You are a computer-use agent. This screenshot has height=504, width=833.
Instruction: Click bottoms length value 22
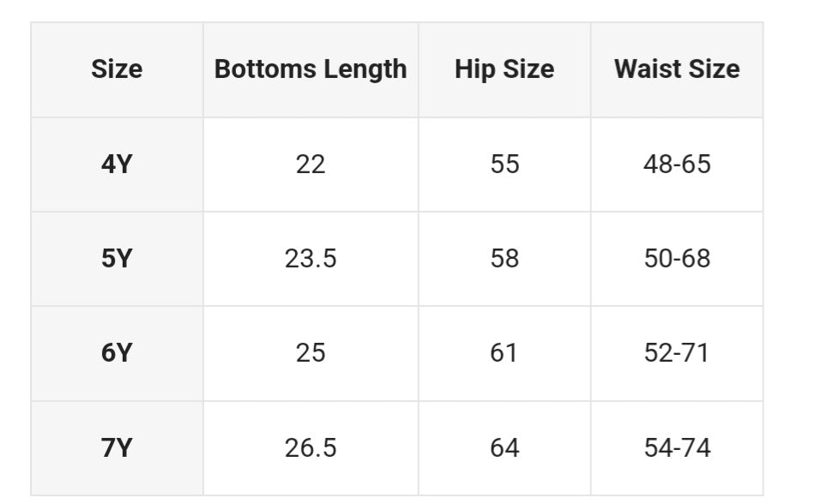pos(311,164)
